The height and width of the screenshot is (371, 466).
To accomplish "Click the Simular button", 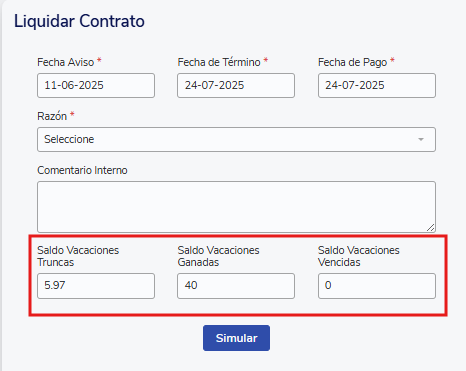I will point(236,338).
